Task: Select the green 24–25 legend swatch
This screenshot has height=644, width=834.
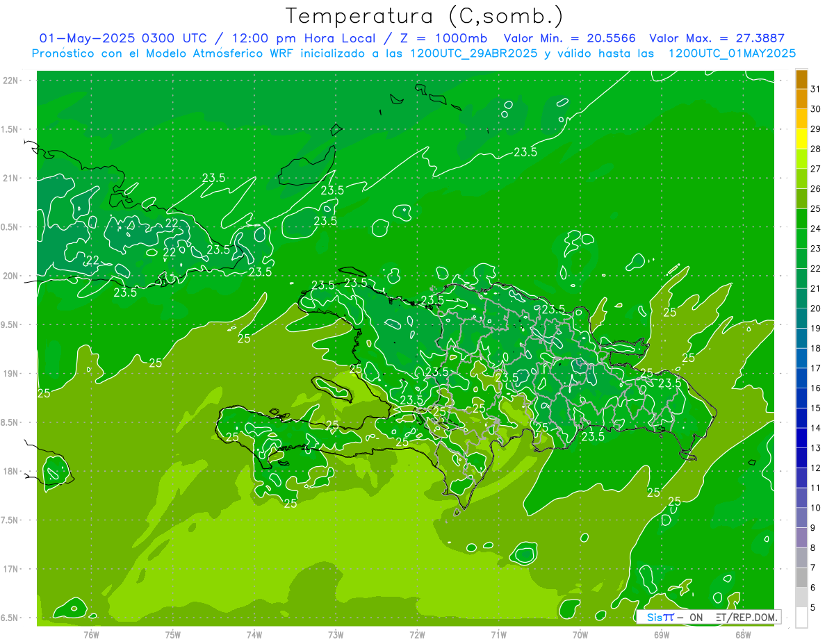Action: pos(801,219)
